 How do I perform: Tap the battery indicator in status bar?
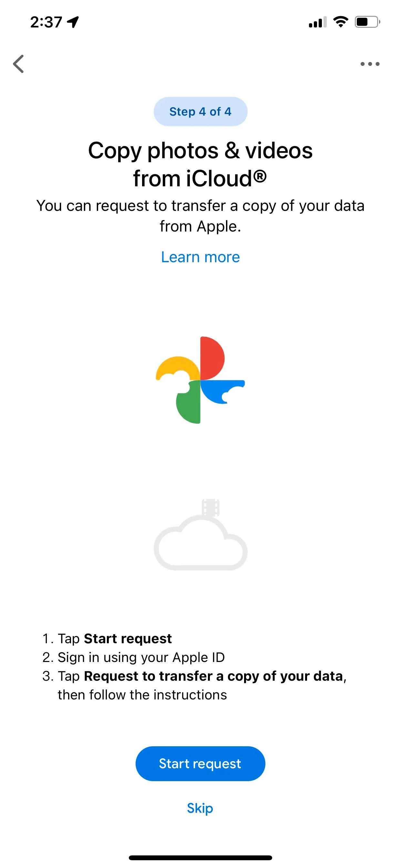pyautogui.click(x=367, y=22)
